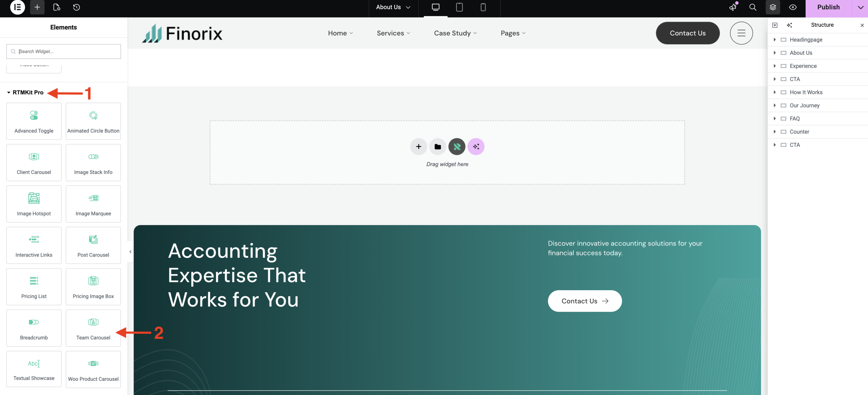Open the Finder search icon
Image resolution: width=868 pixels, height=395 pixels.
pos(753,7)
